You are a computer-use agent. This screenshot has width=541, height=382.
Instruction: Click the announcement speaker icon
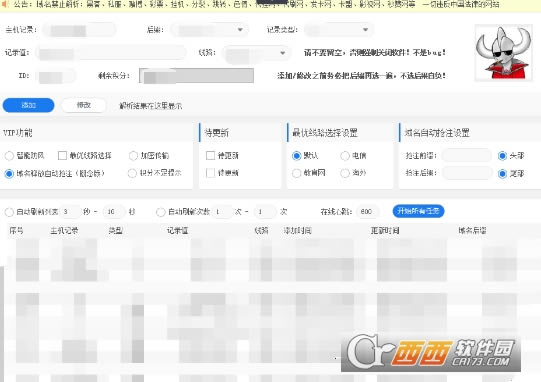coord(5,4)
